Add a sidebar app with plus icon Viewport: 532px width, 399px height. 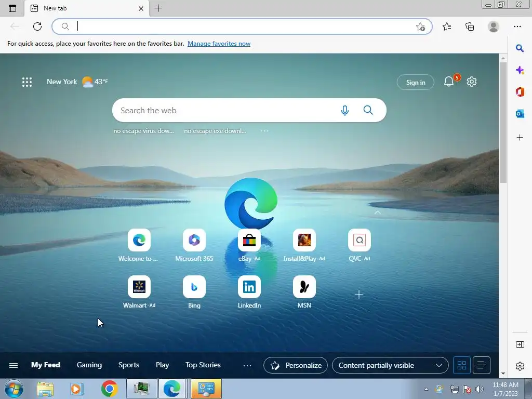coord(520,137)
